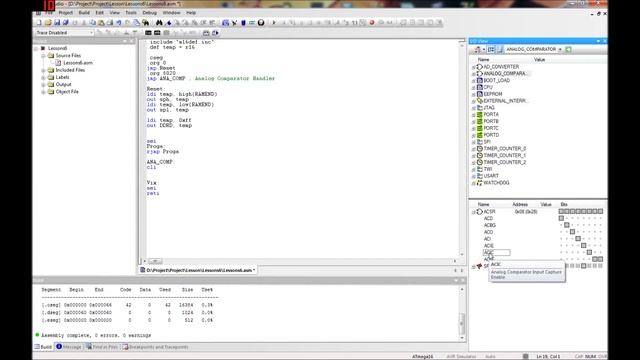
Task: Select TIMER_COUNTER_1 in the I/O list
Action: click(504, 156)
